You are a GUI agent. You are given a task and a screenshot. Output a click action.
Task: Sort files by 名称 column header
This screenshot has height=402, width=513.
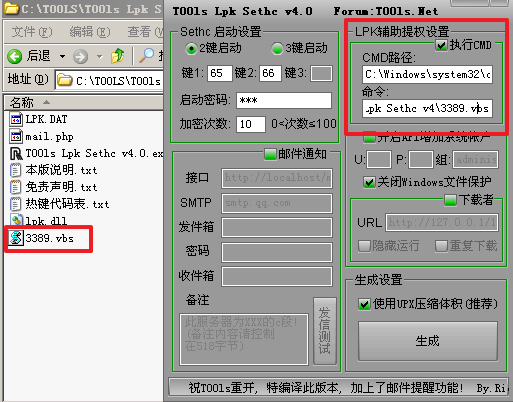83,102
